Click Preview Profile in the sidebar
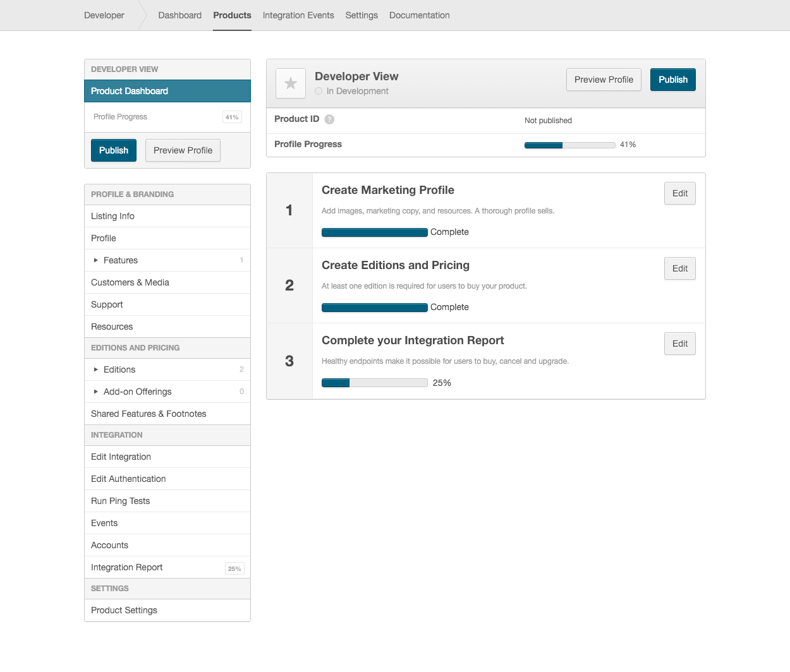 (183, 150)
